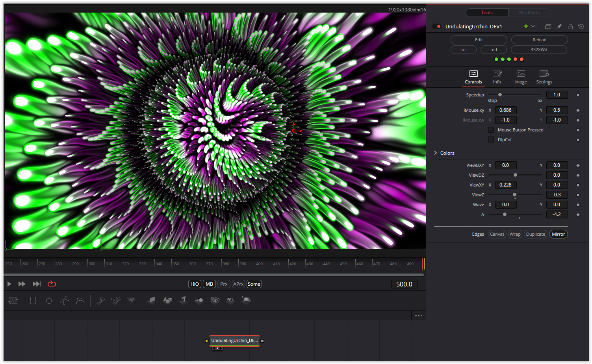Screen dimensions: 592x364
Task: Switch to the Tools tab
Action: point(487,13)
